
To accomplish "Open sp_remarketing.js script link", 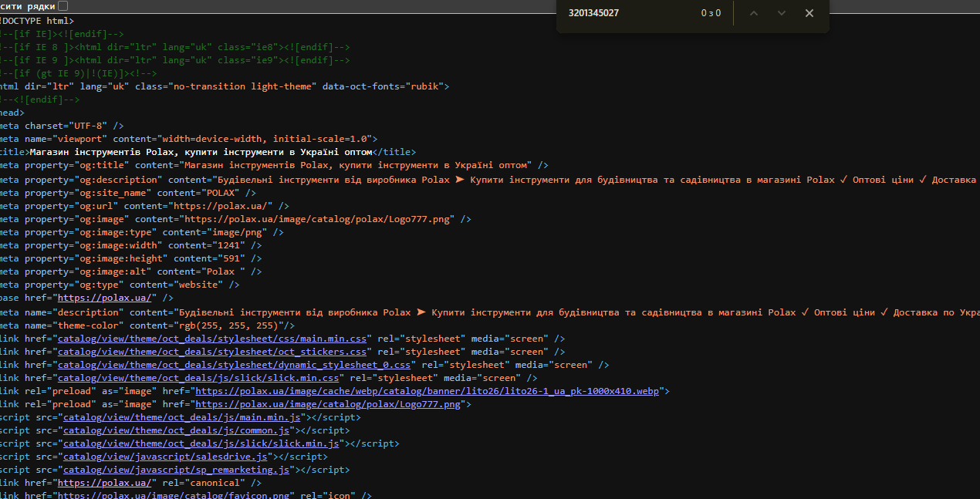I will point(177,470).
